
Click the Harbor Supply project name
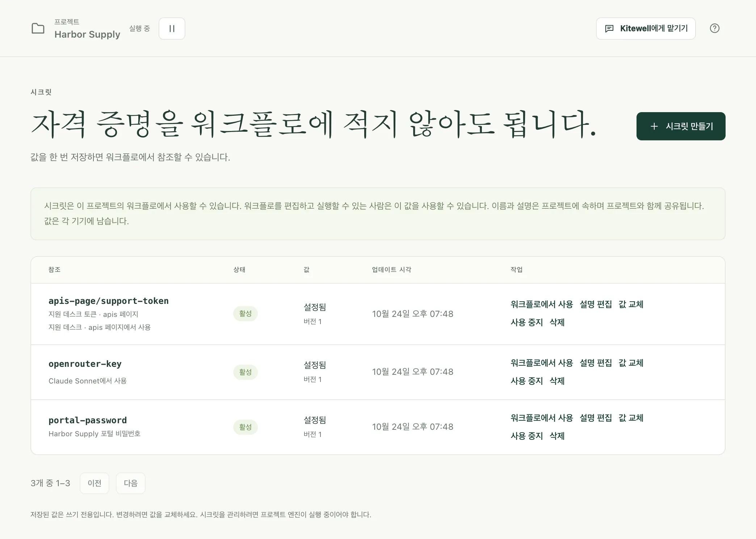point(87,34)
